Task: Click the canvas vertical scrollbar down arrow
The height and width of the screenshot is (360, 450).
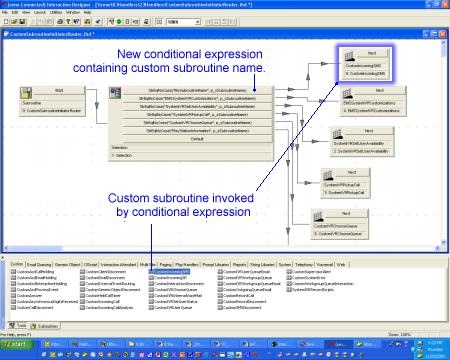Action: pyautogui.click(x=443, y=242)
